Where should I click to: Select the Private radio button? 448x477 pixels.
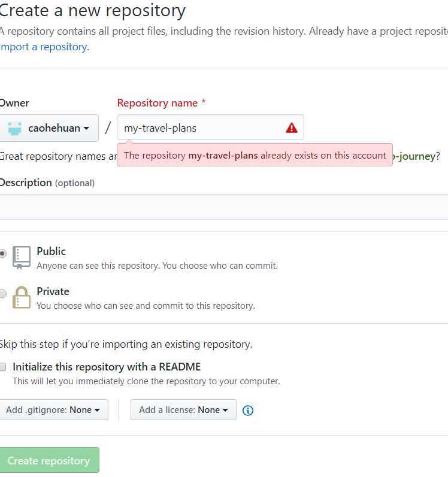point(2,293)
